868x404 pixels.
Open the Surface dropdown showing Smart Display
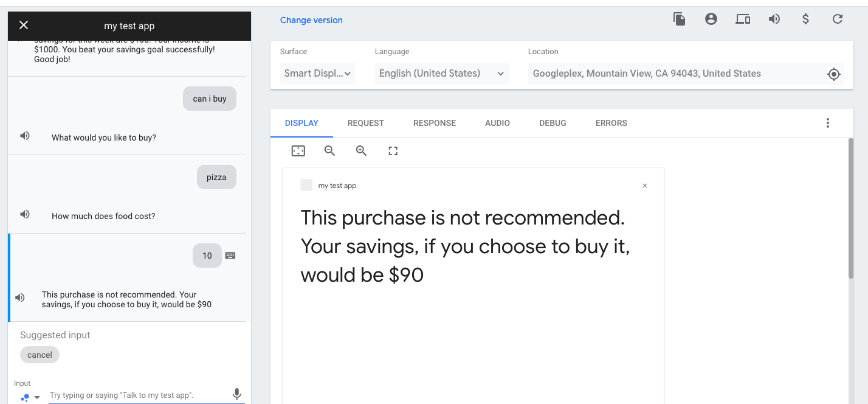(x=317, y=74)
